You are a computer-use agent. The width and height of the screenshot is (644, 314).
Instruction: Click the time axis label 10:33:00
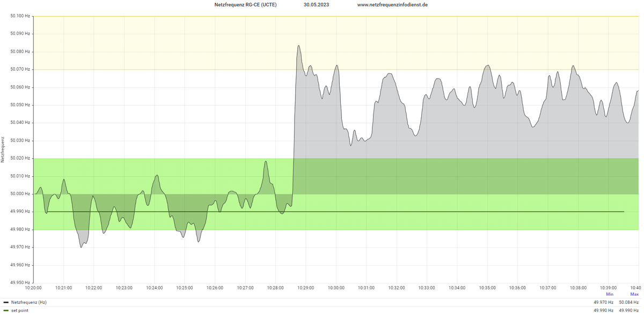pos(427,288)
